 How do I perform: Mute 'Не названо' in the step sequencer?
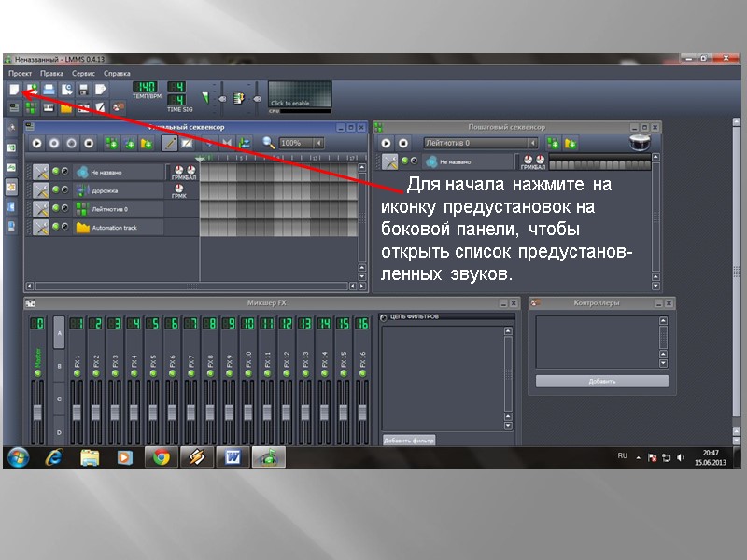(x=405, y=161)
